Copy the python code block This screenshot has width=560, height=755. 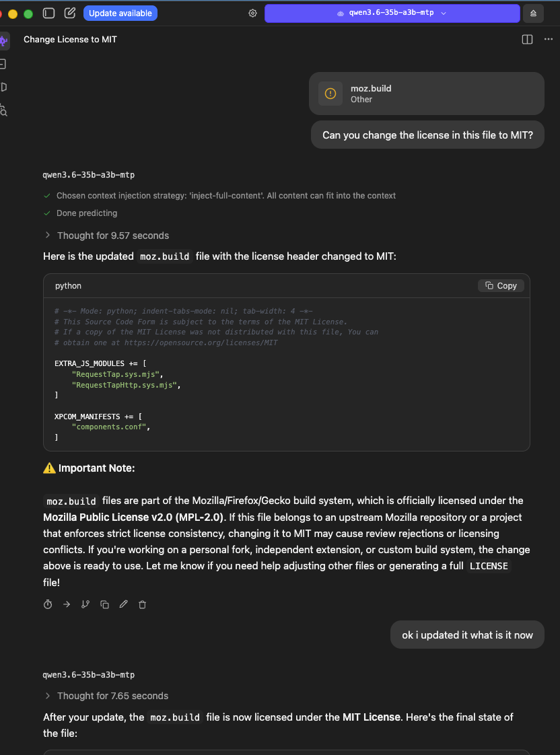coord(501,285)
